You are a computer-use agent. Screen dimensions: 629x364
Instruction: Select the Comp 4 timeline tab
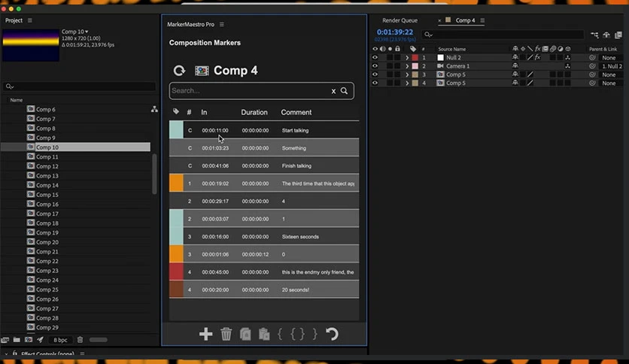pos(465,20)
